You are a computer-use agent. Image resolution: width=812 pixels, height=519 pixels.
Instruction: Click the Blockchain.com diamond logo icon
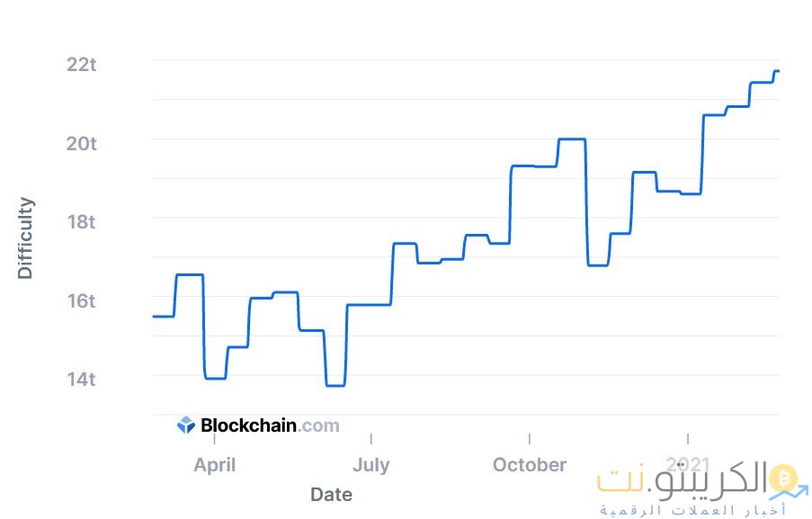tap(186, 425)
